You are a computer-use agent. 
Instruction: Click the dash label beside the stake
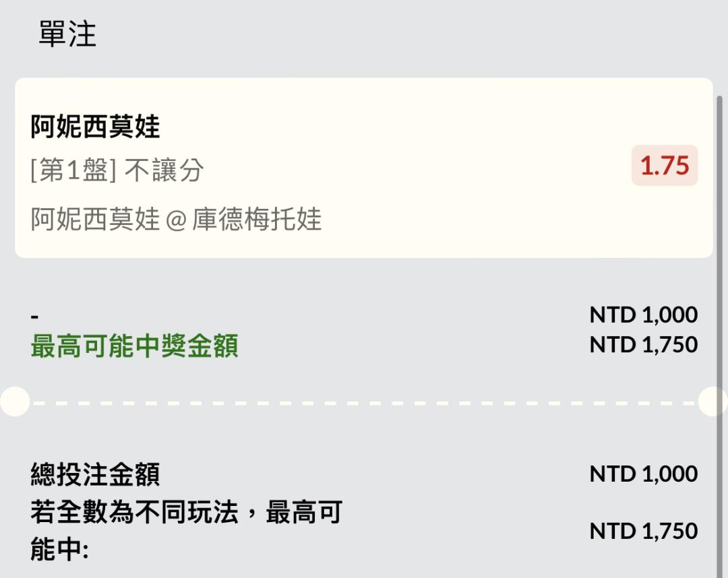[x=35, y=317]
